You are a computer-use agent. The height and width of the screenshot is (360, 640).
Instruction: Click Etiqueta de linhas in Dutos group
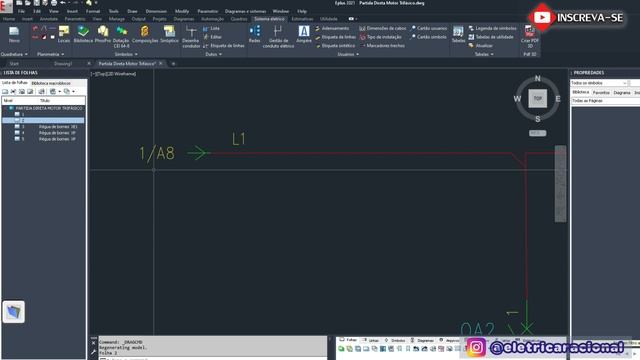(x=224, y=46)
